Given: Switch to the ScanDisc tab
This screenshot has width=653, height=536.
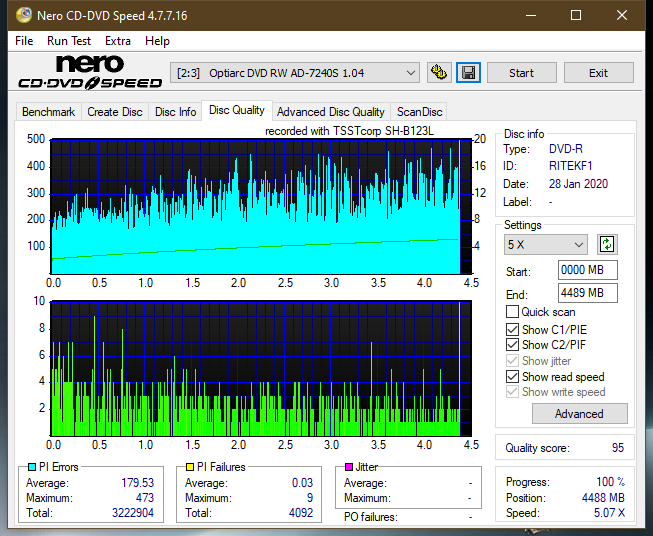Looking at the screenshot, I should [419, 112].
